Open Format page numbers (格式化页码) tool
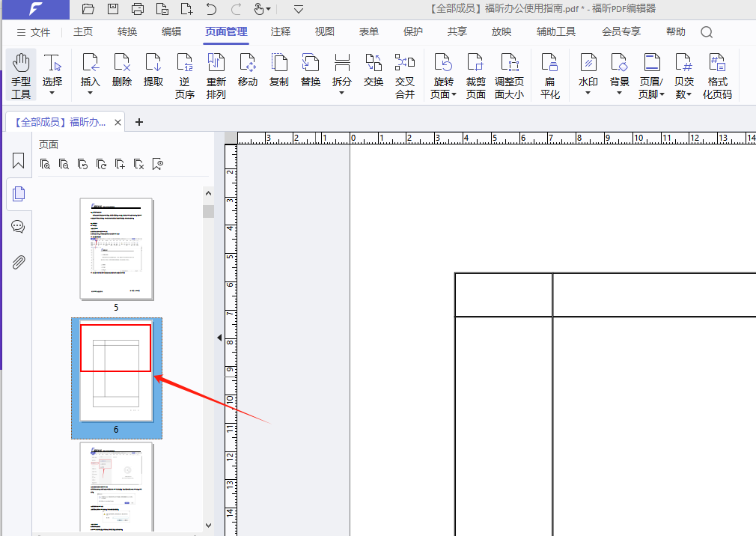756x536 pixels. pyautogui.click(x=717, y=75)
